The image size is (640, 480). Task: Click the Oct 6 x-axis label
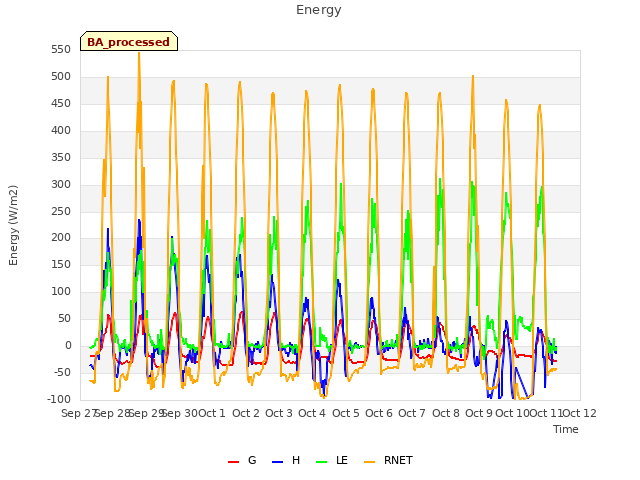coord(379,413)
